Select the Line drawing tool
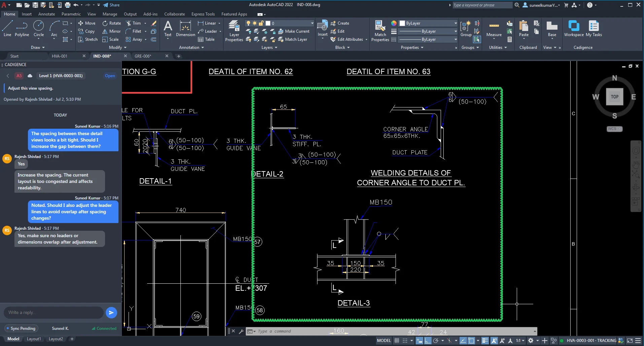This screenshot has height=346, width=644. click(x=7, y=29)
